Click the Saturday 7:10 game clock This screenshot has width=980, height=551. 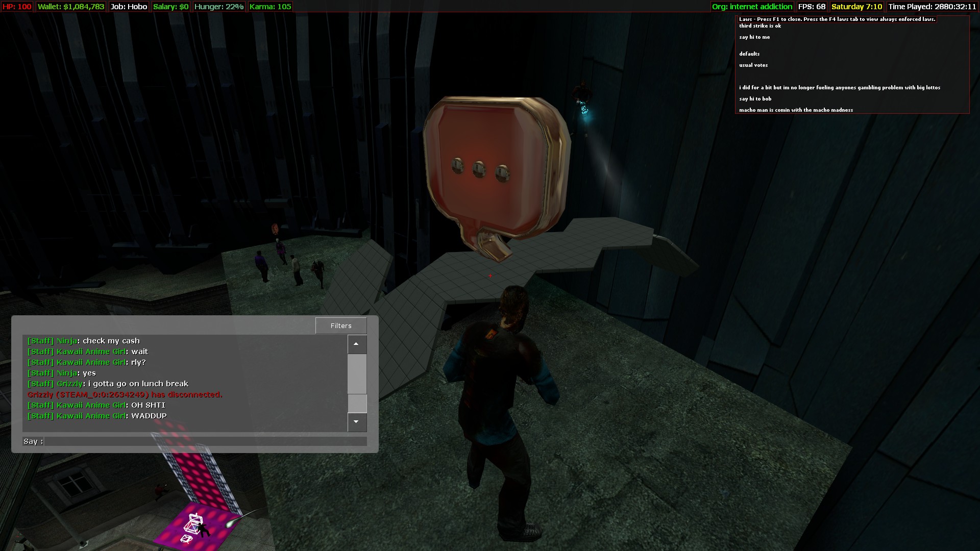tap(856, 7)
